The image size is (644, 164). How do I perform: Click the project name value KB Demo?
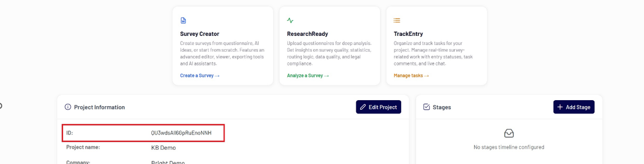163,148
